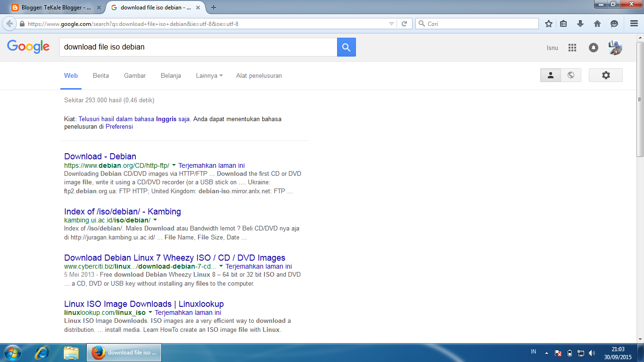Image resolution: width=644 pixels, height=362 pixels.
Task: Go to the Firefox home page icon
Action: [597, 24]
